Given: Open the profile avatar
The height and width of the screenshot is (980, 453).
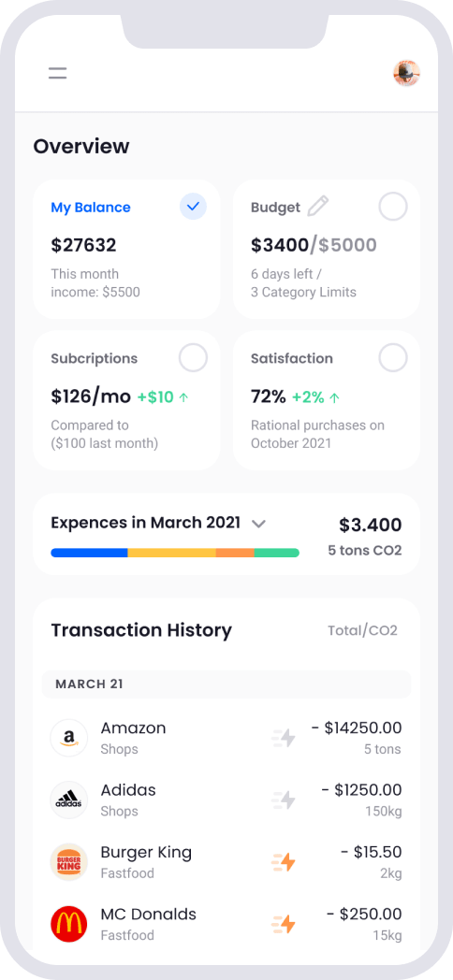Looking at the screenshot, I should (x=407, y=73).
